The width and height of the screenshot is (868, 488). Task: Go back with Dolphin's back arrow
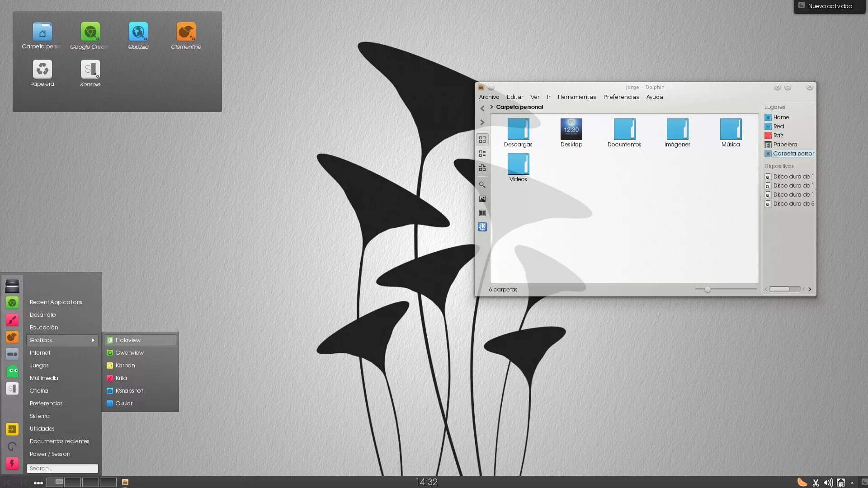tap(482, 108)
